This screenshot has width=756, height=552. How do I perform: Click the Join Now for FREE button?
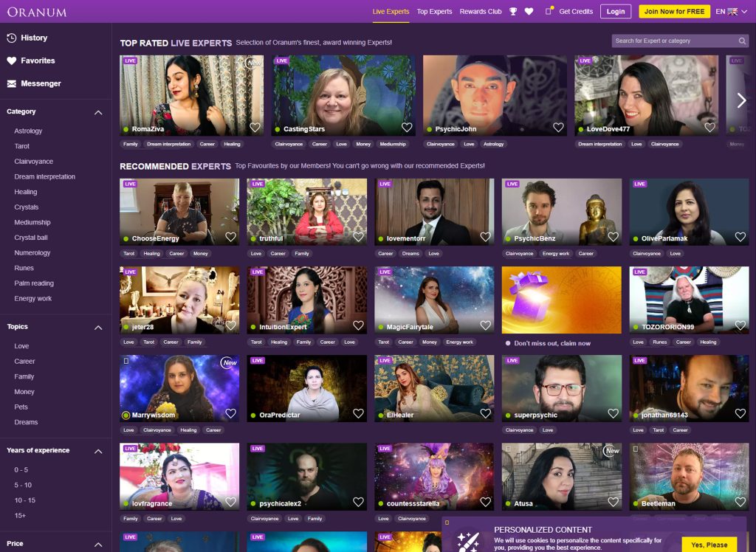674,12
